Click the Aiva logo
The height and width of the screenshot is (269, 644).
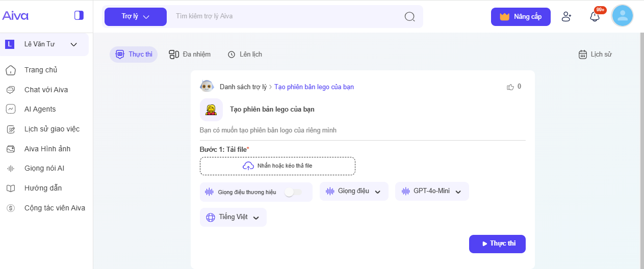pos(15,15)
